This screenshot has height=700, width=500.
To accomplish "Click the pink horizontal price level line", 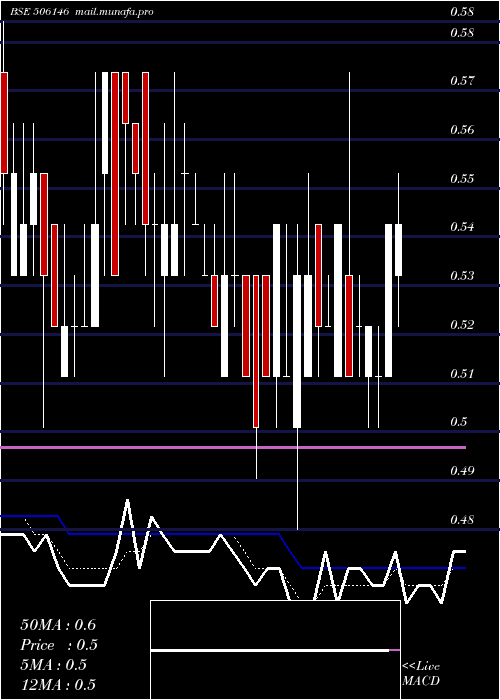I will click(x=233, y=447).
